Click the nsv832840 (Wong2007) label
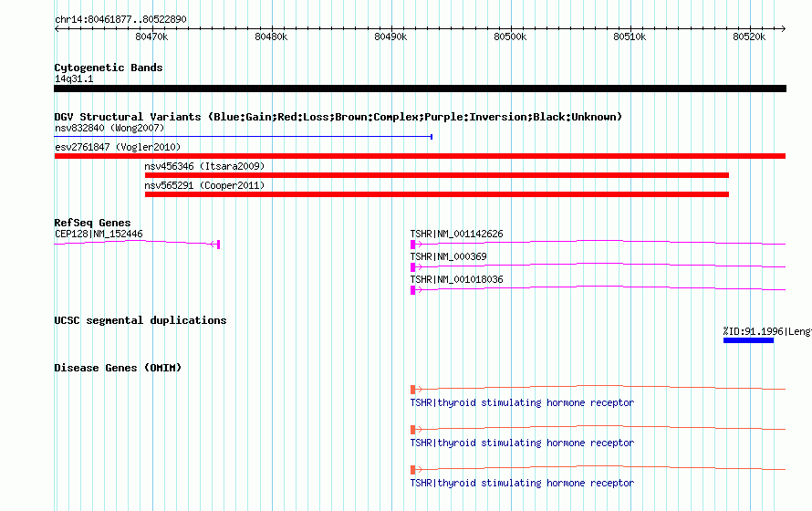 click(x=109, y=128)
